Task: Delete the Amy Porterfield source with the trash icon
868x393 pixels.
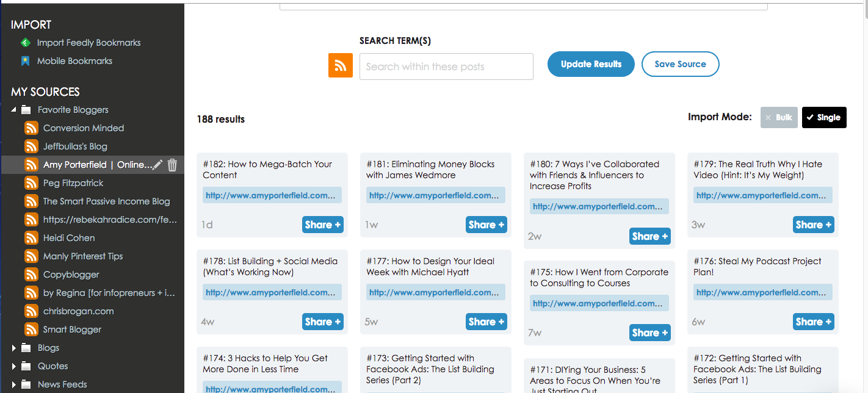Action: click(173, 165)
